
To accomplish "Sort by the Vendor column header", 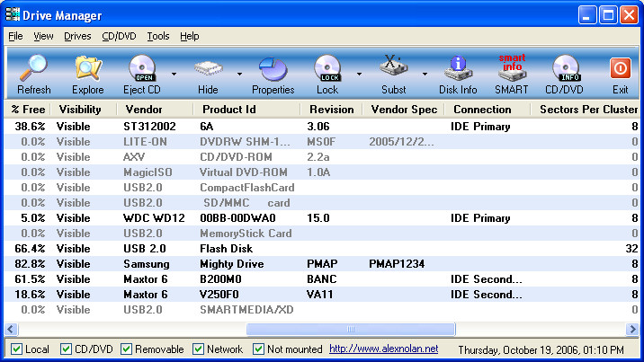I will coord(156,110).
